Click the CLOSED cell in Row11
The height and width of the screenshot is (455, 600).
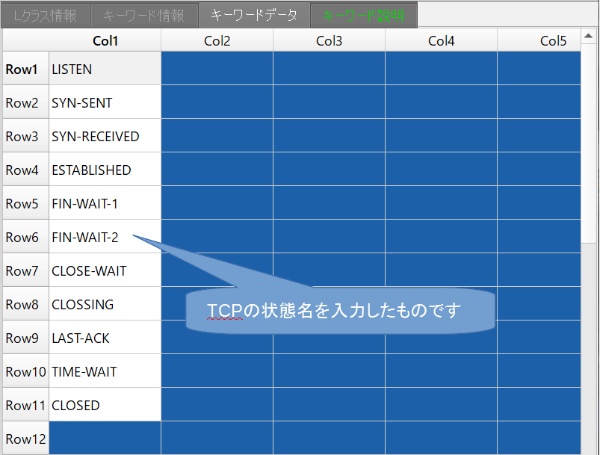coord(105,405)
